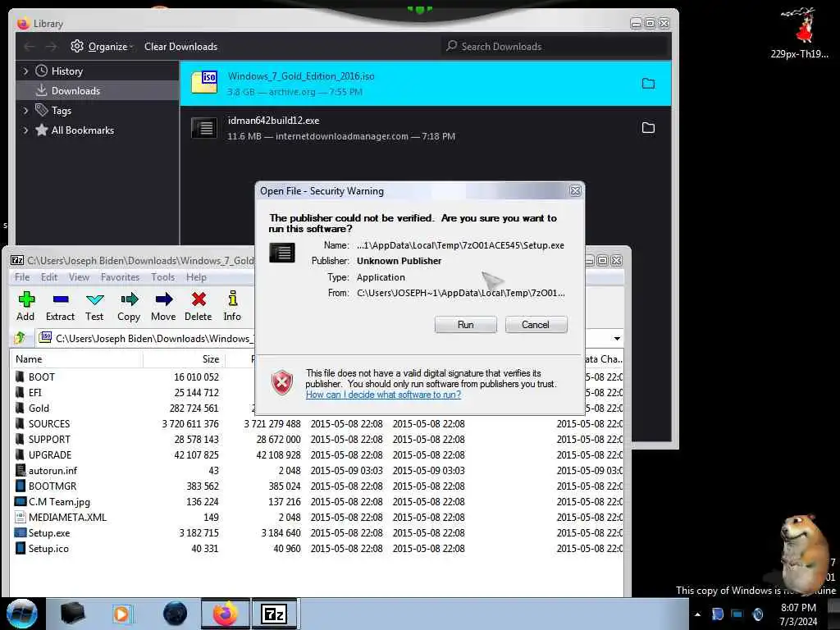Select Setup.exe in the file list
Image resolution: width=840 pixels, height=630 pixels.
(x=317, y=532)
